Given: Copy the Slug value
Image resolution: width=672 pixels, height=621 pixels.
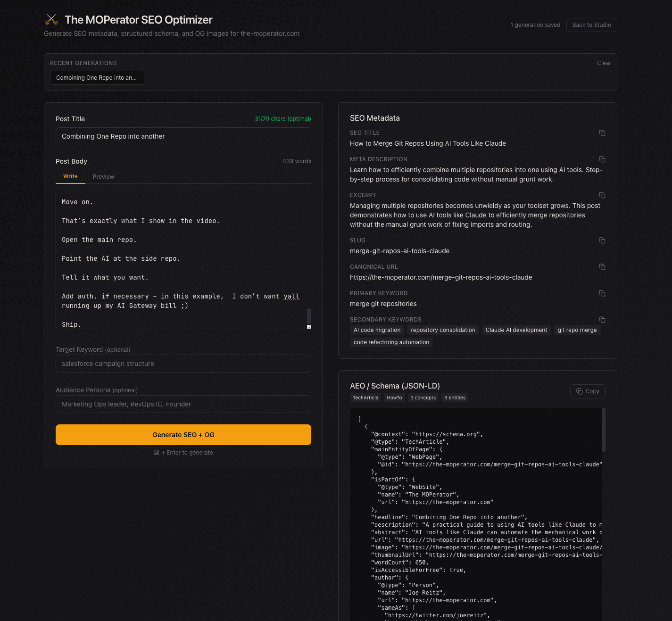Looking at the screenshot, I should coord(602,240).
